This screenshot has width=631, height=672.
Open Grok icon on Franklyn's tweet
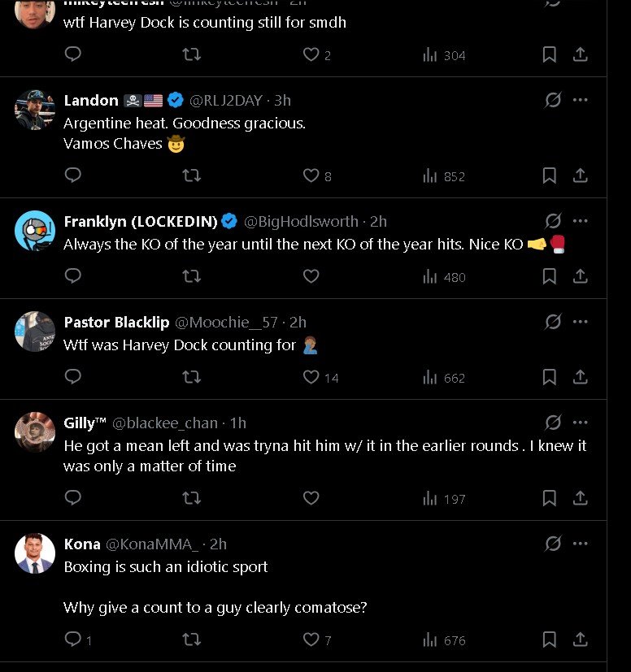tap(553, 221)
